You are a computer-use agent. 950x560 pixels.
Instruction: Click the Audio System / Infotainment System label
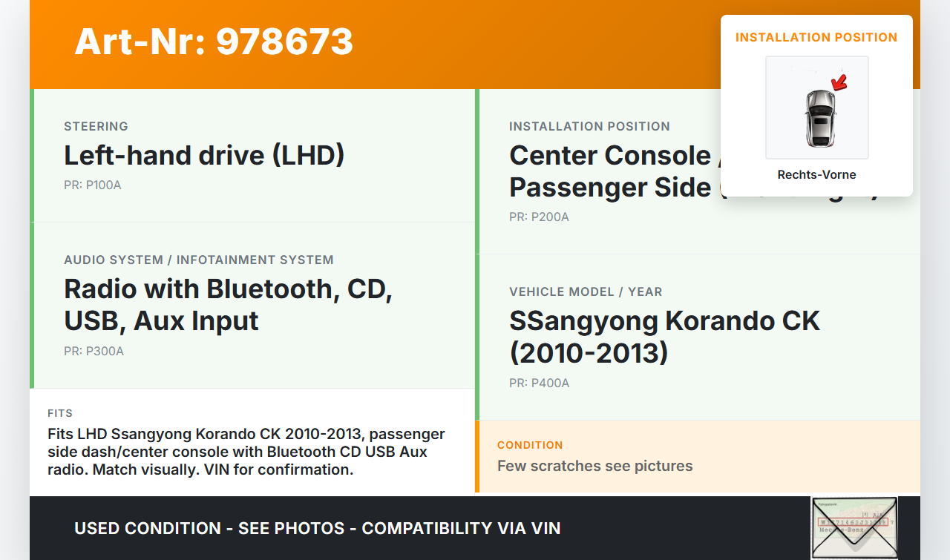[x=199, y=260]
